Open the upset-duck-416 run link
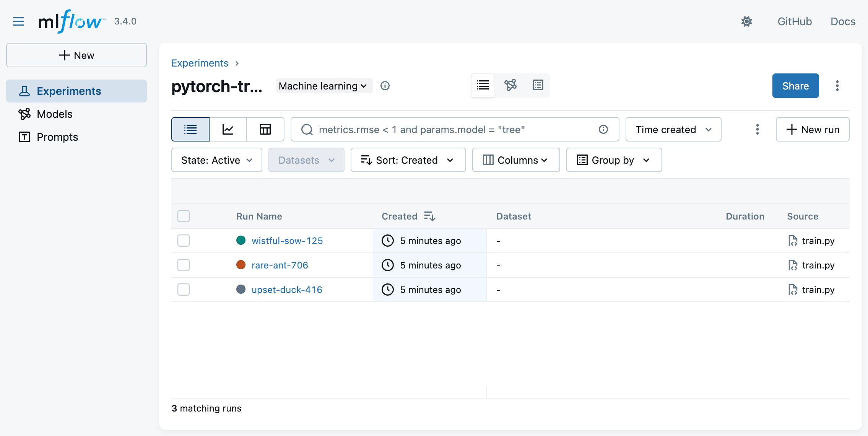The height and width of the screenshot is (436, 868). pyautogui.click(x=287, y=290)
